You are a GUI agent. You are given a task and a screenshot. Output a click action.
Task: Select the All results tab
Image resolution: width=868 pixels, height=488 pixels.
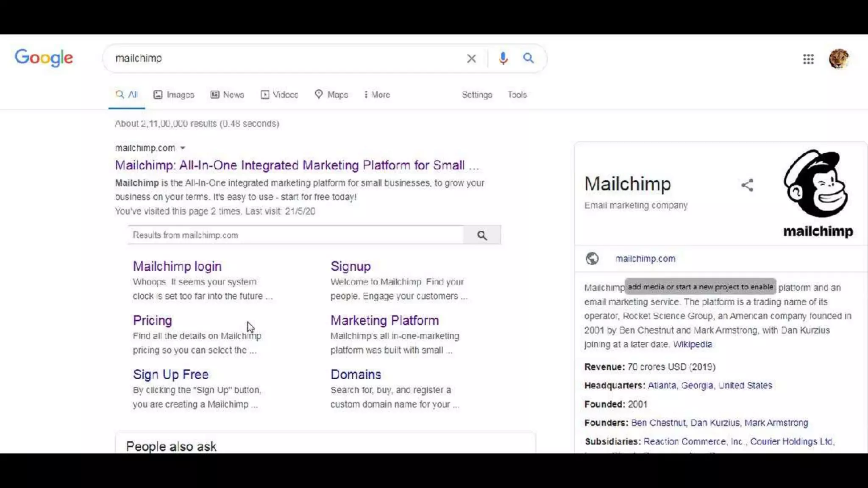[x=127, y=94]
